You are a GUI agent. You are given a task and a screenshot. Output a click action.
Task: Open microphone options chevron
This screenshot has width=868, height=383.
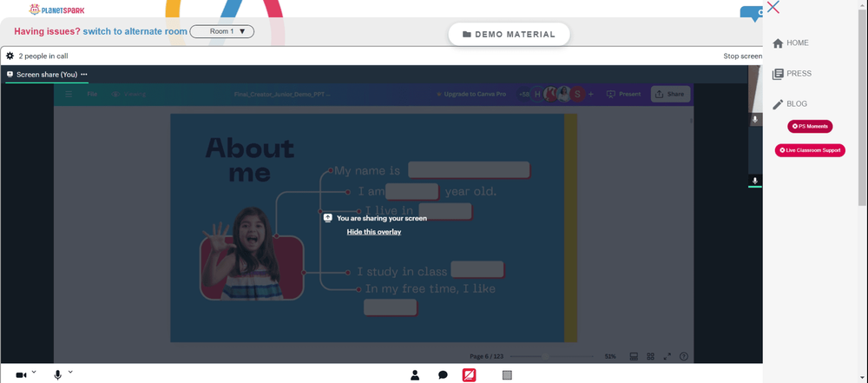(x=70, y=372)
